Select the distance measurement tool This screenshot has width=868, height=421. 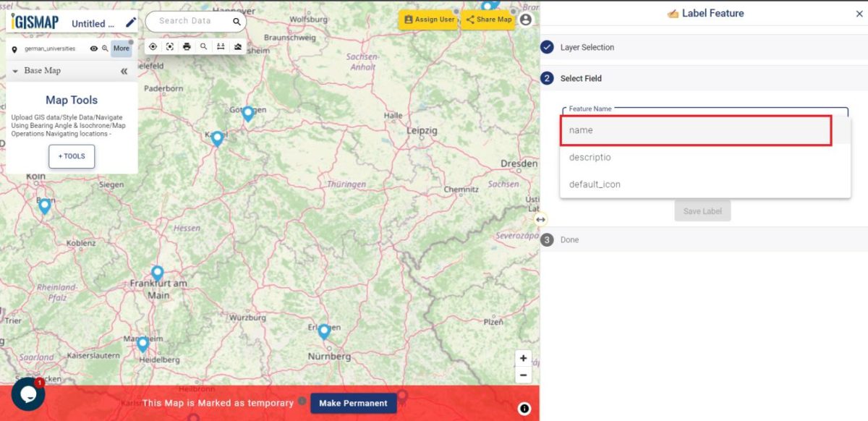[x=221, y=46]
